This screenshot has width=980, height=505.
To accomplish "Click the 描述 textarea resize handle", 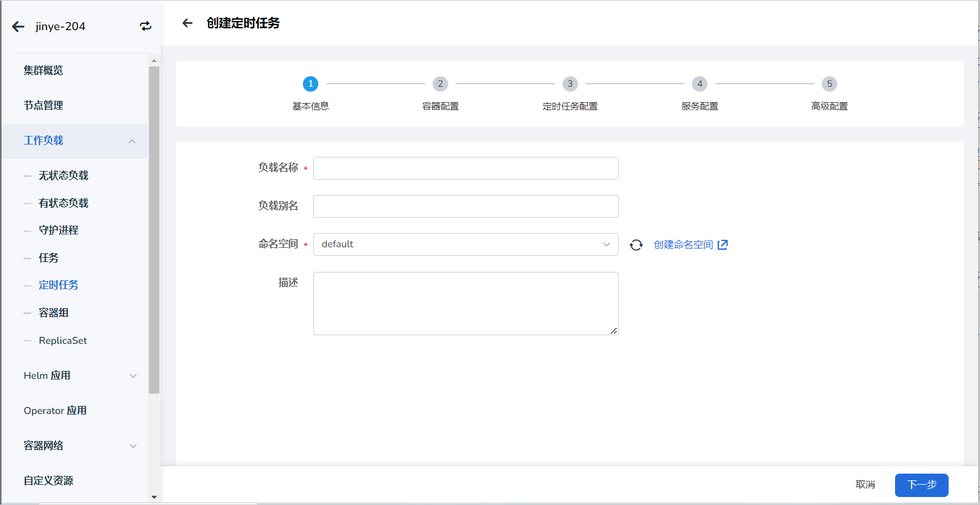I will coord(614,331).
